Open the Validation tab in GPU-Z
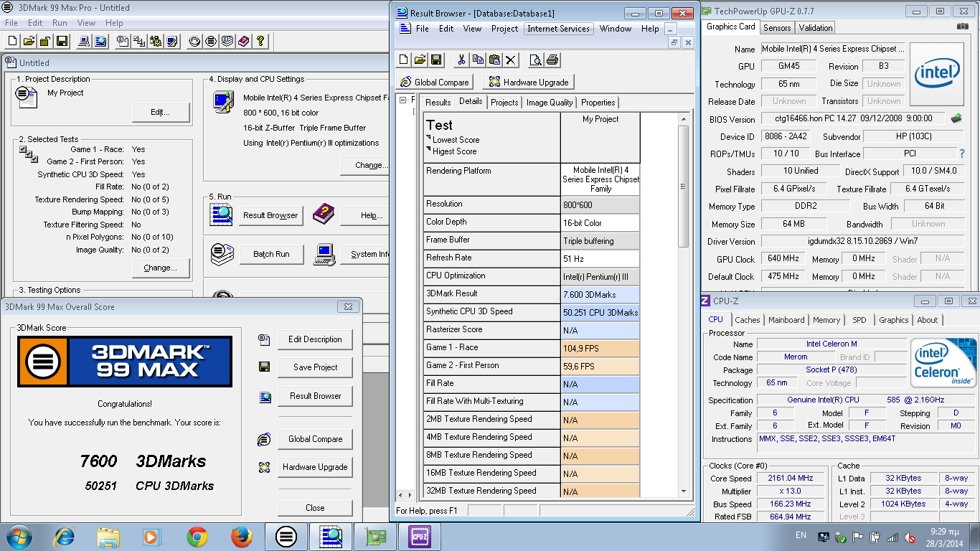This screenshot has width=980, height=551. (816, 28)
